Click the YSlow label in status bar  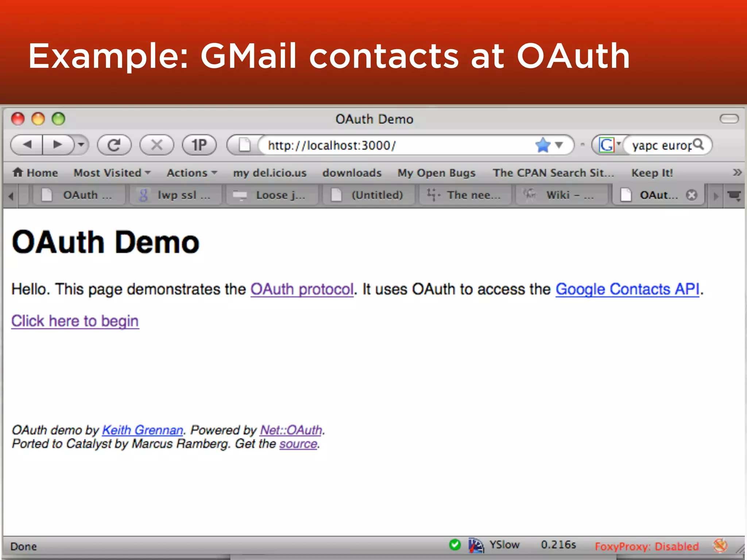[x=504, y=545]
